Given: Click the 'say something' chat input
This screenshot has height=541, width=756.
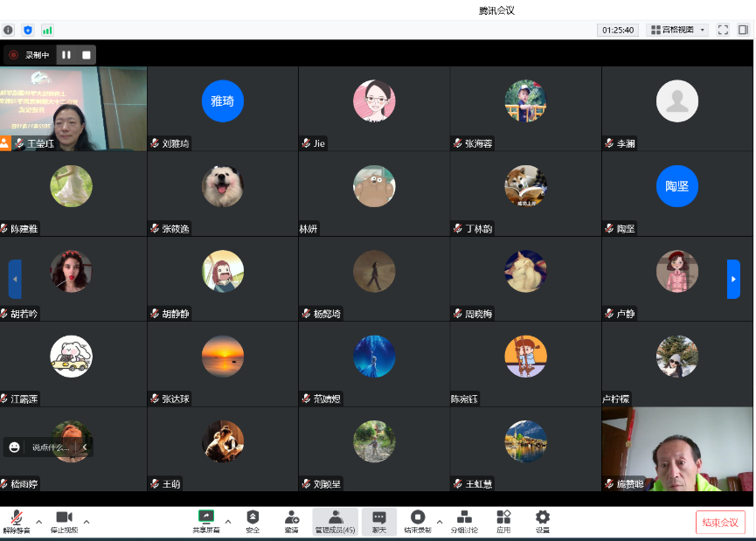Looking at the screenshot, I should (51, 447).
